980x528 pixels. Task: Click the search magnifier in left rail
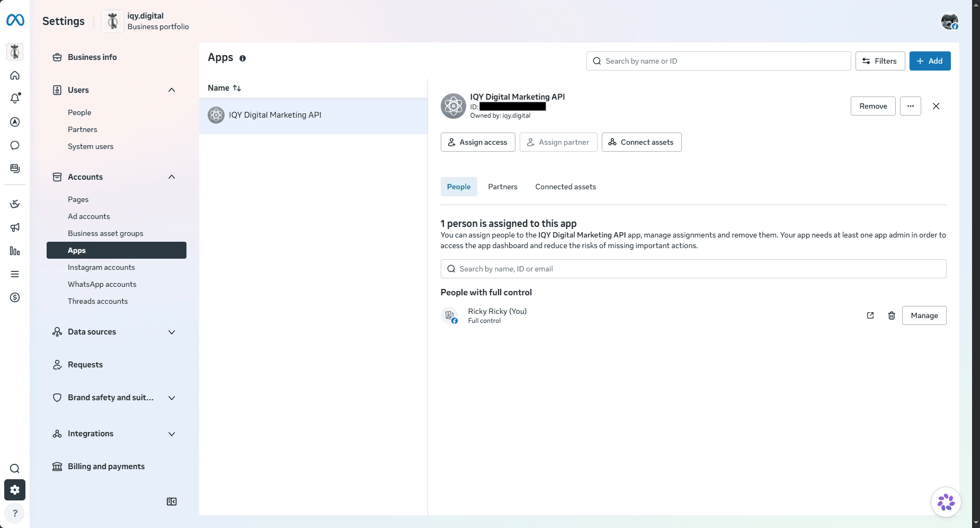point(15,469)
